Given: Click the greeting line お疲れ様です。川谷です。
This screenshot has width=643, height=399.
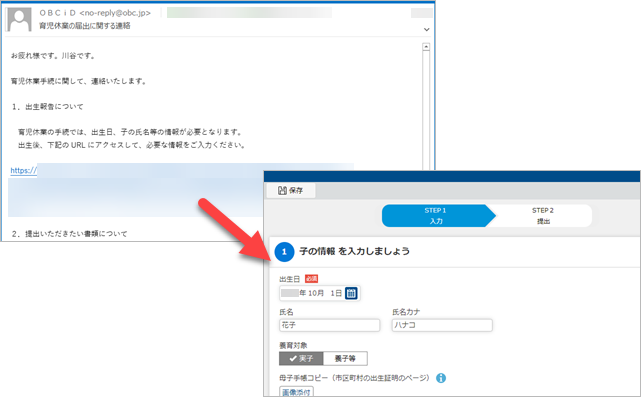Looking at the screenshot, I should pyautogui.click(x=53, y=56).
